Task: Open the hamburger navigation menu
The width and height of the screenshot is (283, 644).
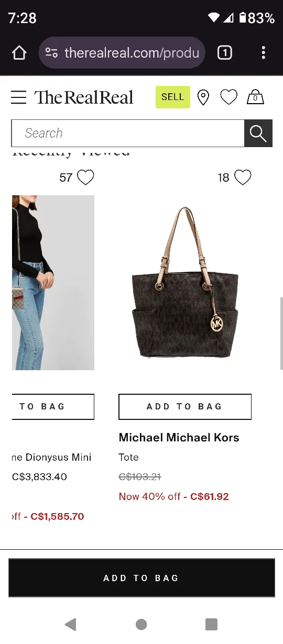Action: point(18,97)
